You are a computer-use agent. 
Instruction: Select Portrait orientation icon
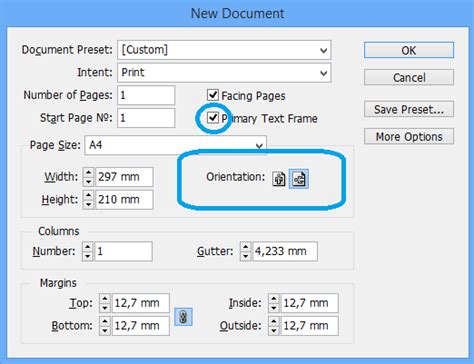pyautogui.click(x=279, y=179)
